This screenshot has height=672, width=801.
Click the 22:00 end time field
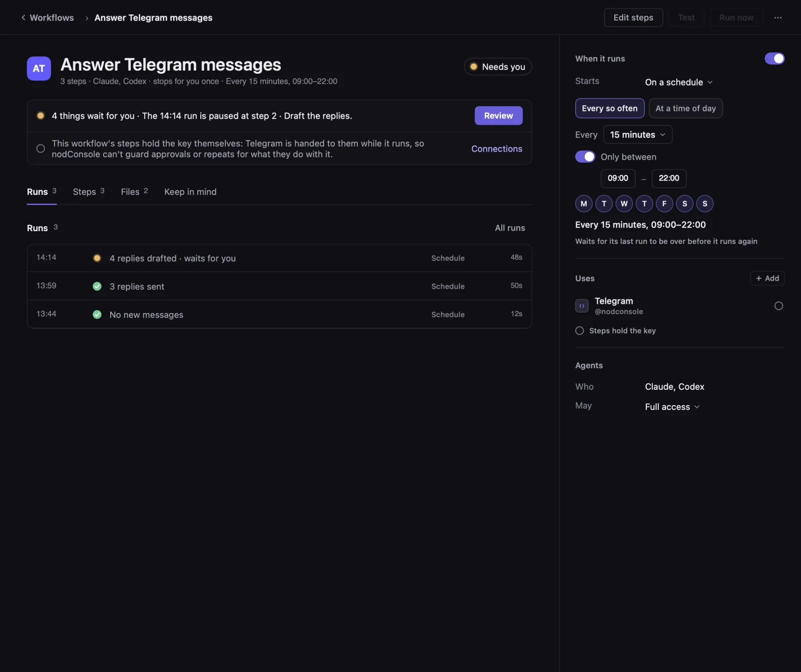click(x=669, y=178)
